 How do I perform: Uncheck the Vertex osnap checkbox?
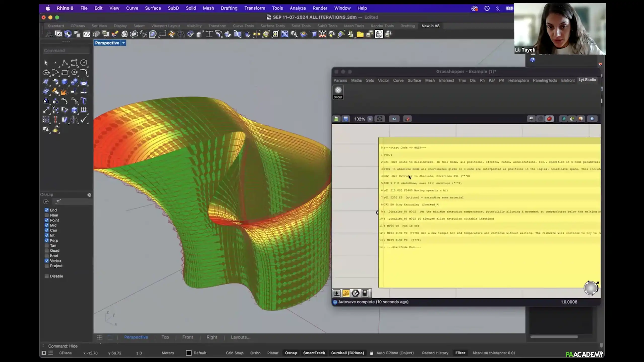pyautogui.click(x=47, y=261)
